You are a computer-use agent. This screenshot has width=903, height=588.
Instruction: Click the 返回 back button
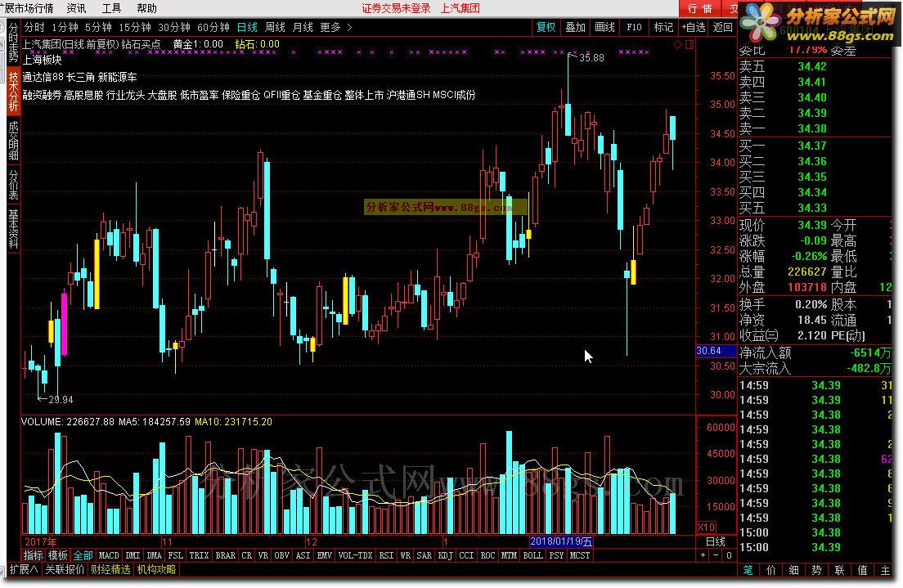point(722,27)
